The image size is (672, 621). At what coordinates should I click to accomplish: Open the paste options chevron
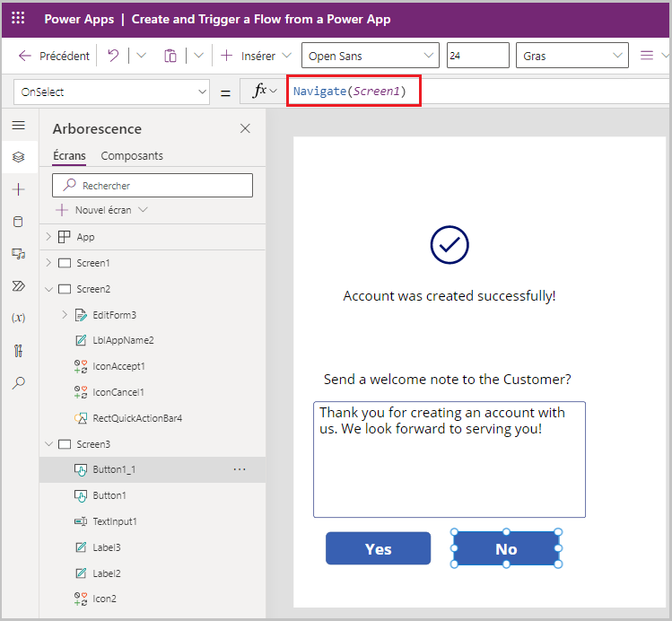click(198, 56)
